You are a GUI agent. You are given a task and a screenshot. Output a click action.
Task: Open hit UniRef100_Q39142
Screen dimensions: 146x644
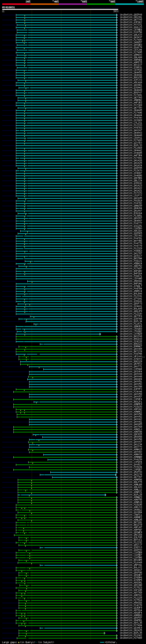[131, 183]
